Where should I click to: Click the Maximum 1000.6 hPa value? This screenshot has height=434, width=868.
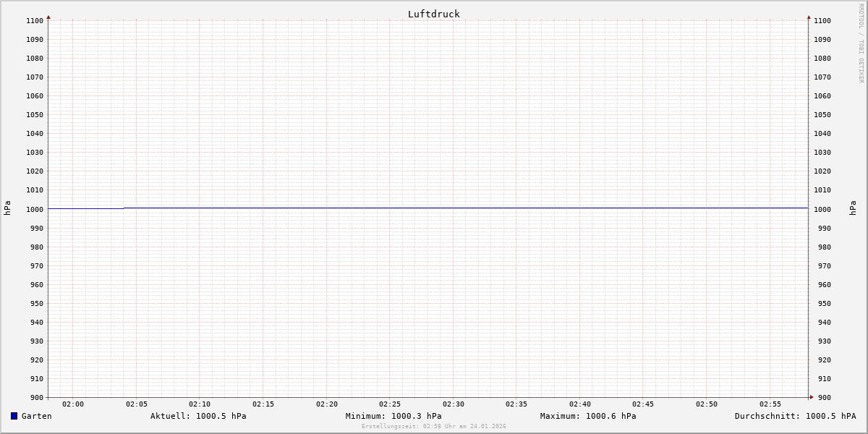pos(588,416)
